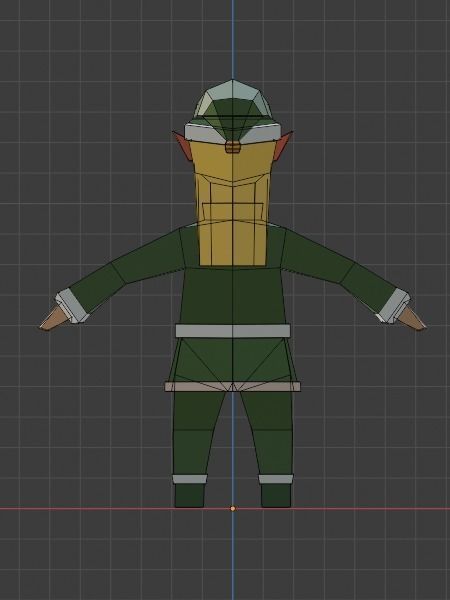Select the dark green boot on the viewport's left side

[189, 496]
